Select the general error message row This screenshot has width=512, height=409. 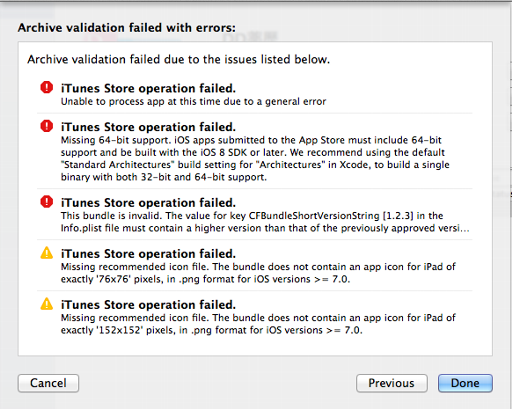point(255,94)
